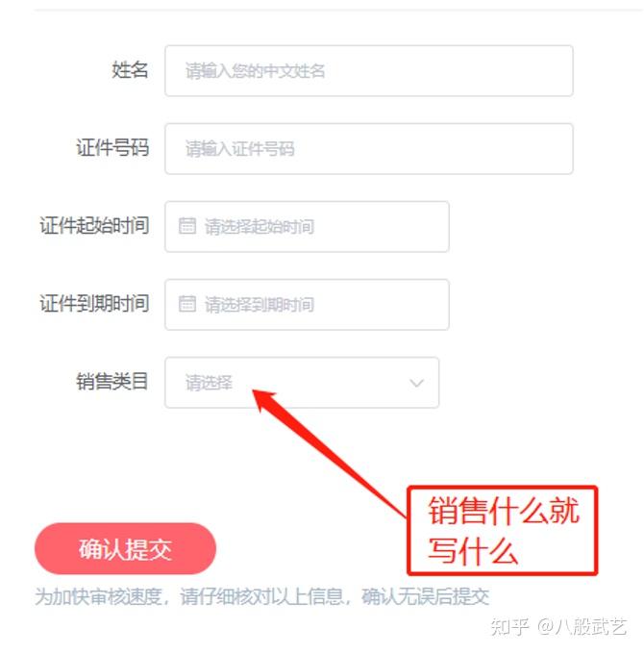This screenshot has height=654, width=644.
Task: Click the 证件号码 field label
Action: pyautogui.click(x=112, y=148)
